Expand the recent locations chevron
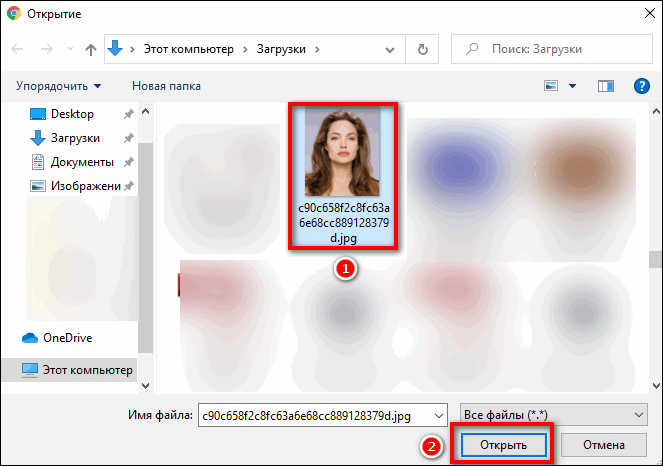Screen dimensions: 663x466 [69, 49]
